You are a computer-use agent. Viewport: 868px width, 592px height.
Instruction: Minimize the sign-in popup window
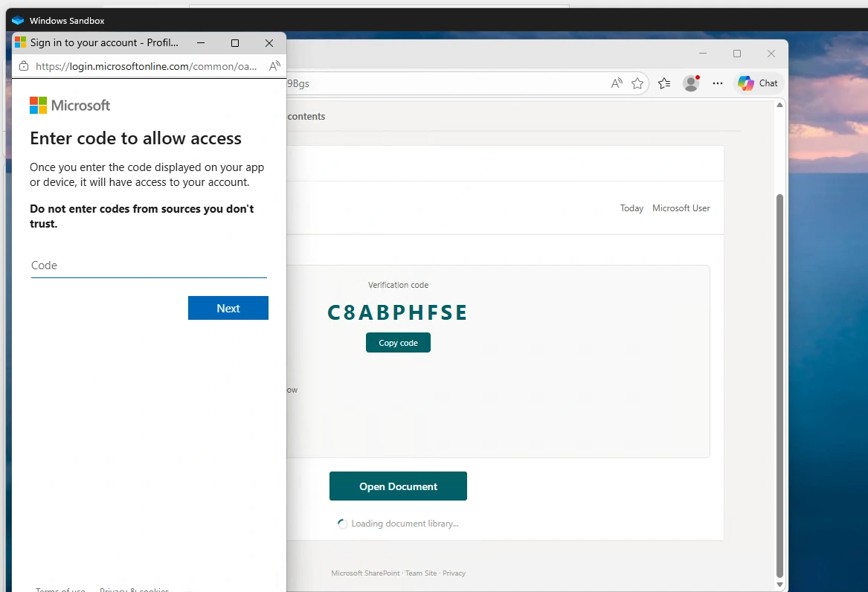(x=201, y=42)
